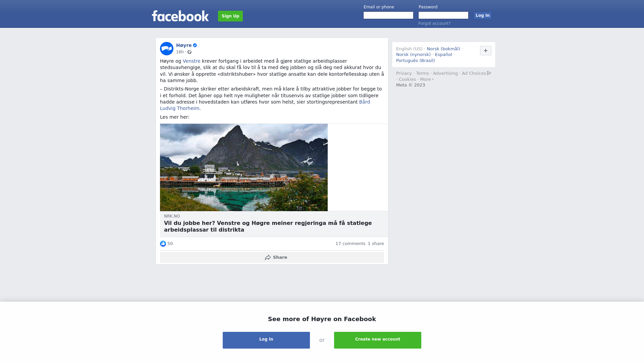644x362 pixels.
Task: Switch language to Norsk (bokmål)
Action: [x=443, y=49]
